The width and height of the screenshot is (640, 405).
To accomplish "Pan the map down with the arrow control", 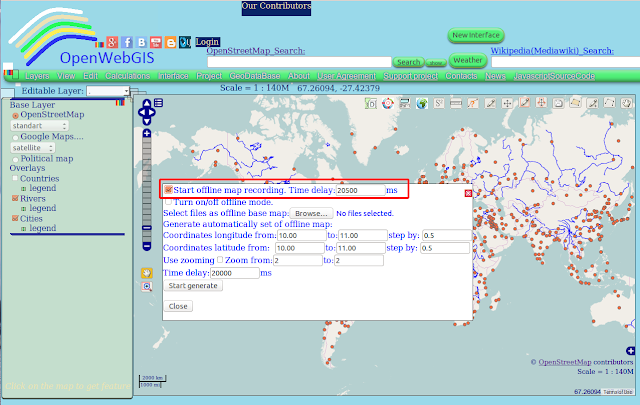I will pyautogui.click(x=147, y=121).
